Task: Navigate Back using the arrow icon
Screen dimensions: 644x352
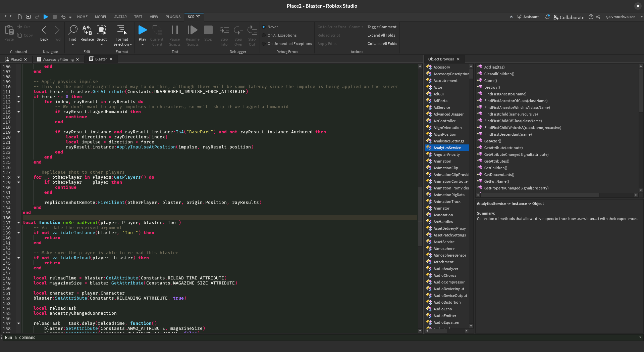Action: tap(44, 30)
